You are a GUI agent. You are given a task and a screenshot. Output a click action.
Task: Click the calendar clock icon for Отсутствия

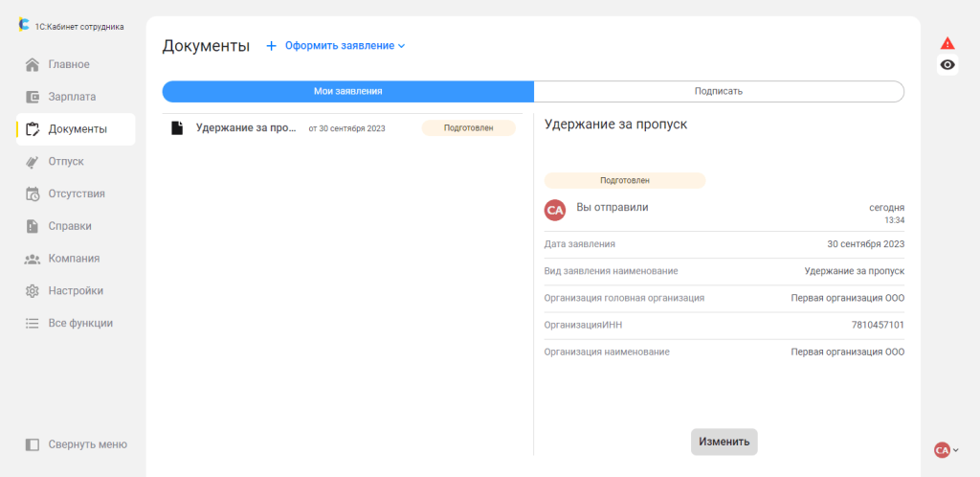[33, 194]
